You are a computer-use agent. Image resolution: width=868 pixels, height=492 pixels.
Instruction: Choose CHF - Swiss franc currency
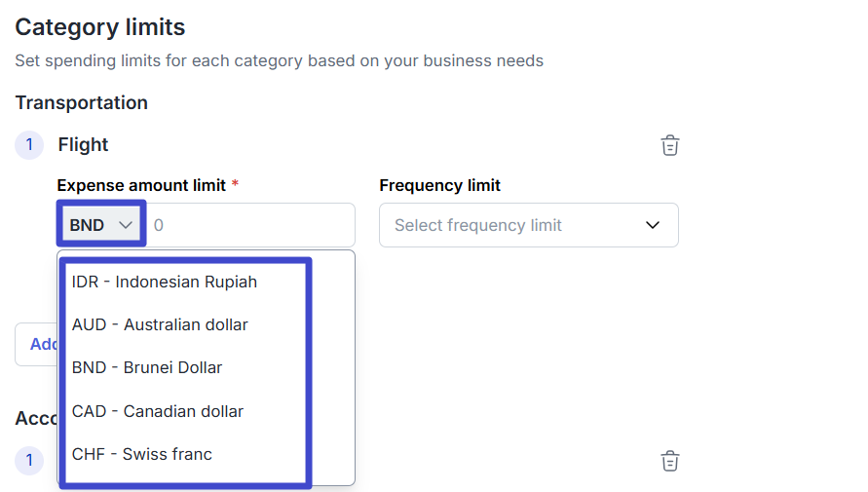click(142, 454)
